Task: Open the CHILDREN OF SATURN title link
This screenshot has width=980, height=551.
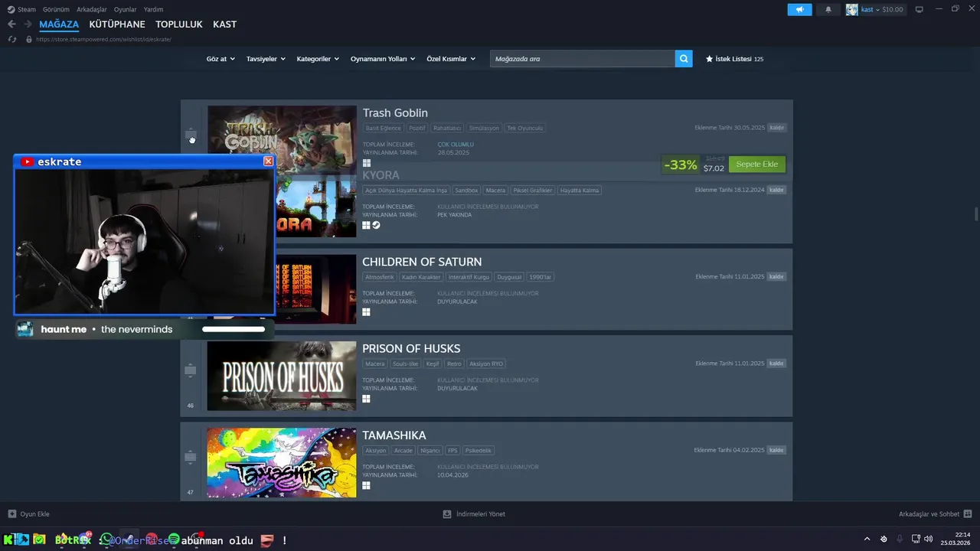Action: click(x=422, y=262)
